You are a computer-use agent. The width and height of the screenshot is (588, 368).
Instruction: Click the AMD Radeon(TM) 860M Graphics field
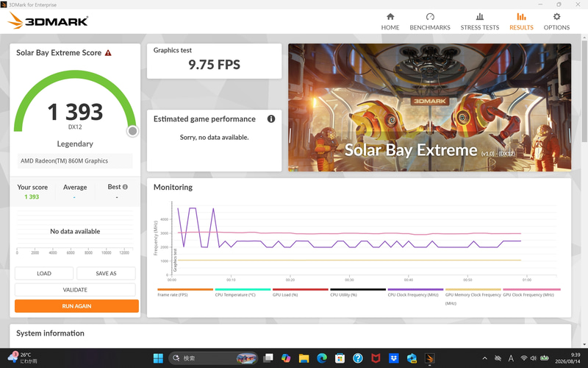click(x=75, y=160)
